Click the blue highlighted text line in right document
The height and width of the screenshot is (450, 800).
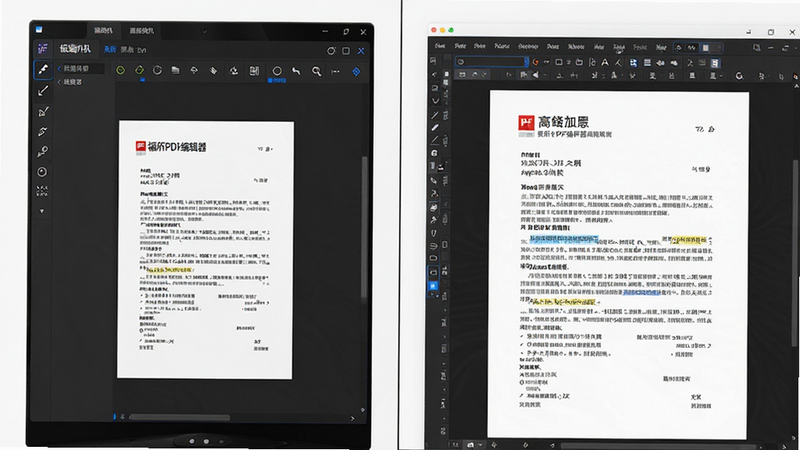564,239
